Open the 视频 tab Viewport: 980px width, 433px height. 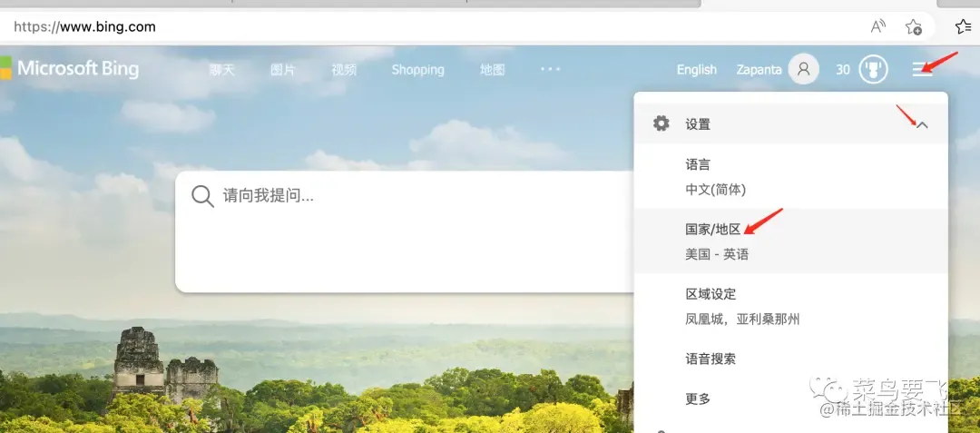(344, 70)
